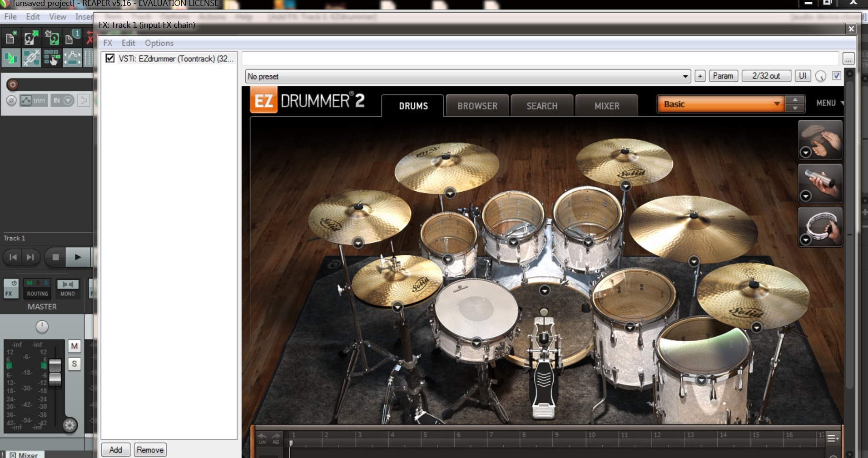Toggle the phase invert button on Track 1
Screen dimensions: 868x458
(x=11, y=100)
